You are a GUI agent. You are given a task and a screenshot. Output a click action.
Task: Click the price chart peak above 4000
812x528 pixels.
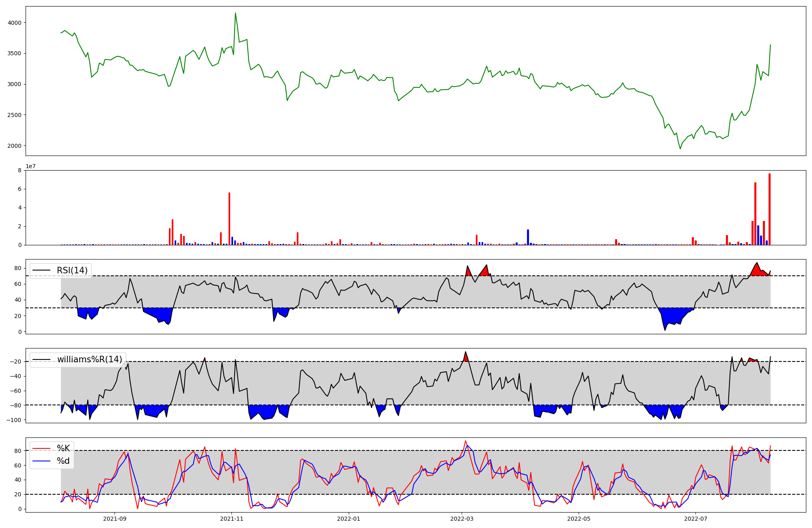point(235,13)
